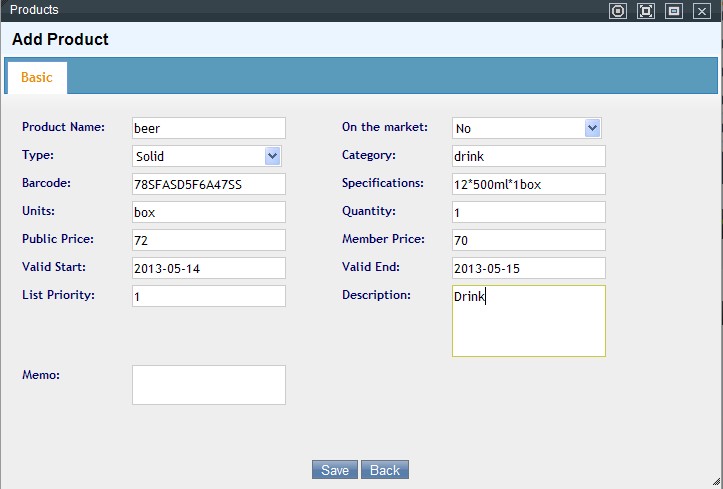Click the List Priority input

pos(208,296)
